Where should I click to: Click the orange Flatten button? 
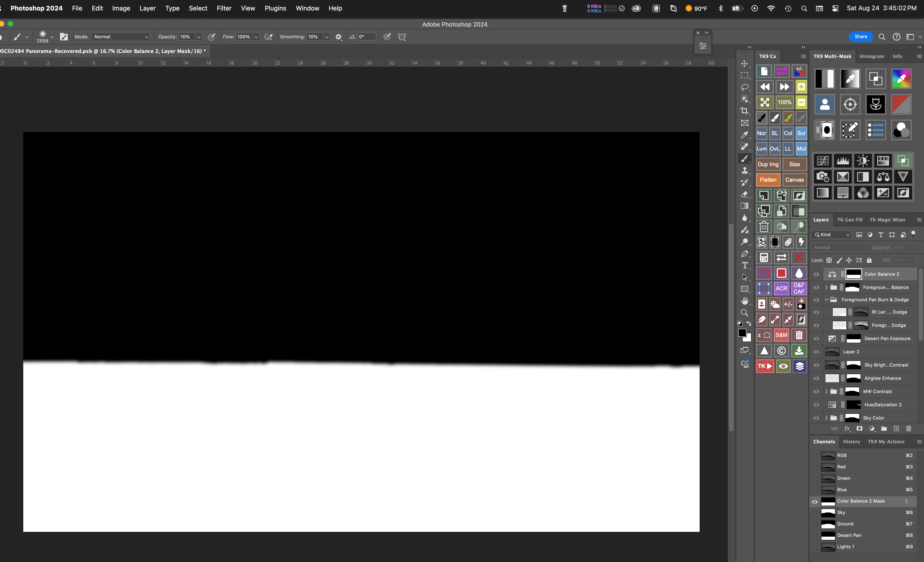tap(768, 180)
